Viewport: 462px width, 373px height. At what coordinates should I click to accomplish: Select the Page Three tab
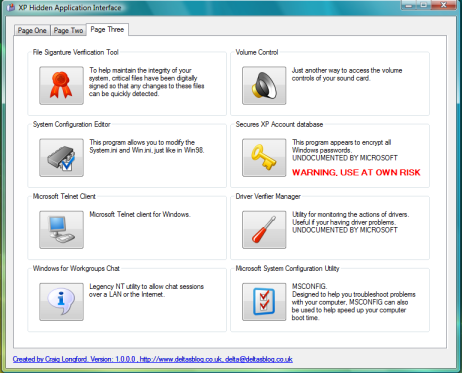[107, 29]
